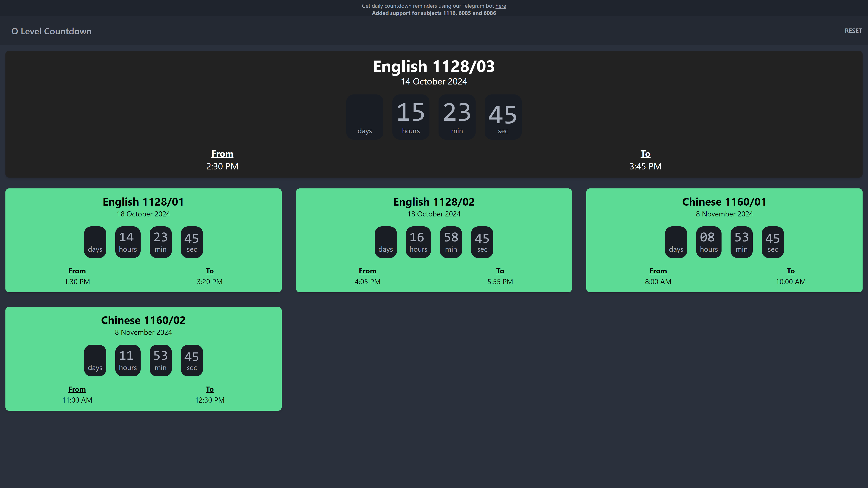Click the 58 min counter in English 1128/02
The width and height of the screenshot is (868, 488).
click(451, 242)
